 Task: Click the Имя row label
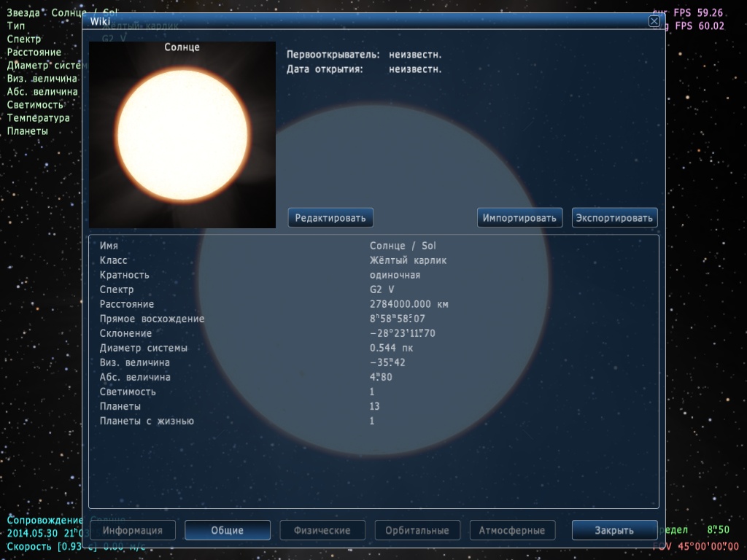coord(109,246)
